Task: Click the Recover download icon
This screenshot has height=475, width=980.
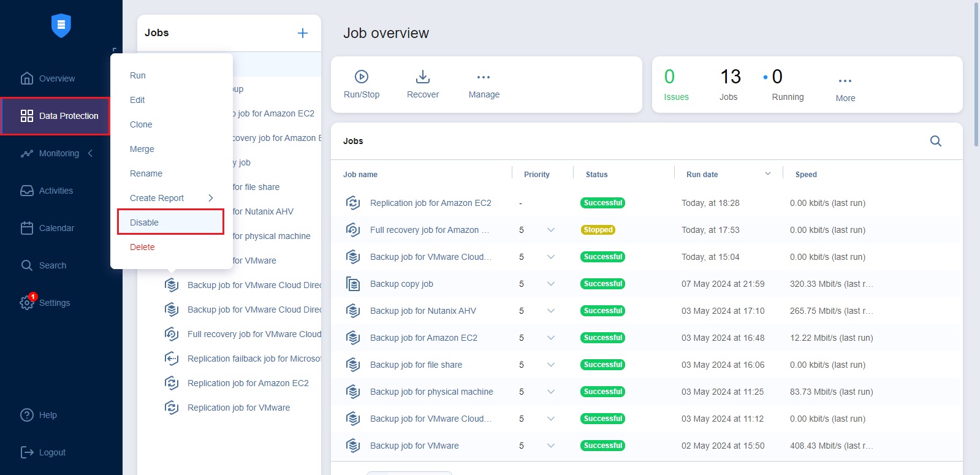Action: 423,77
